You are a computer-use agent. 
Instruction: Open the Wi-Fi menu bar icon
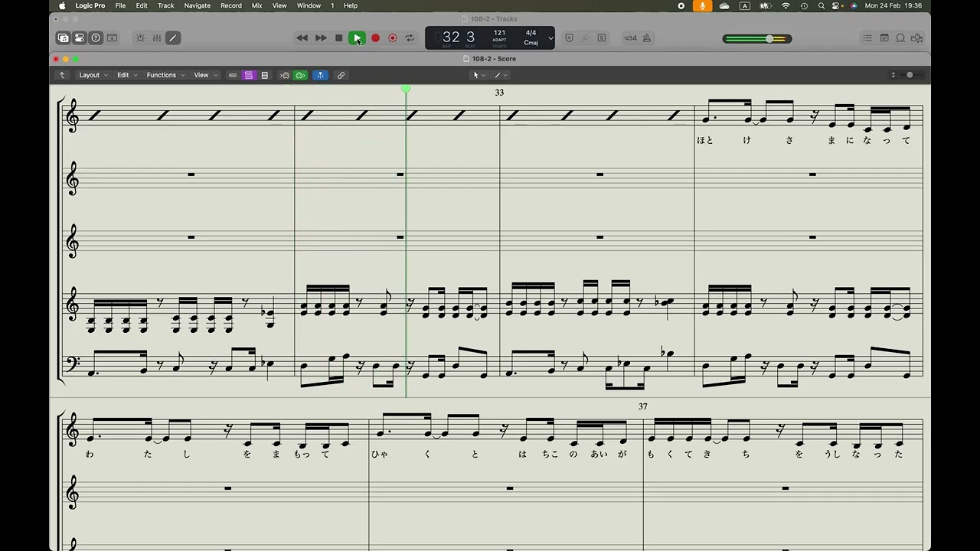(x=786, y=5)
